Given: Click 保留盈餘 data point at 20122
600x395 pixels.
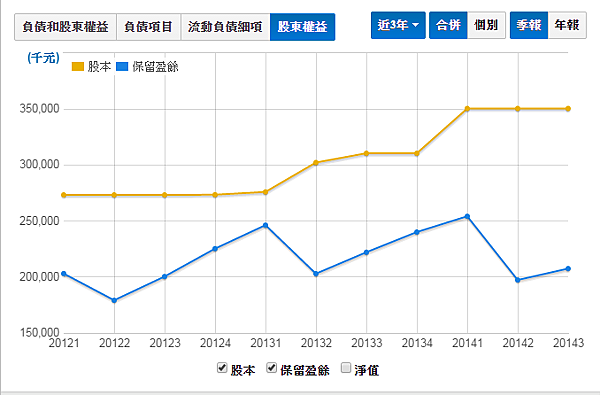Looking at the screenshot, I should tap(114, 300).
